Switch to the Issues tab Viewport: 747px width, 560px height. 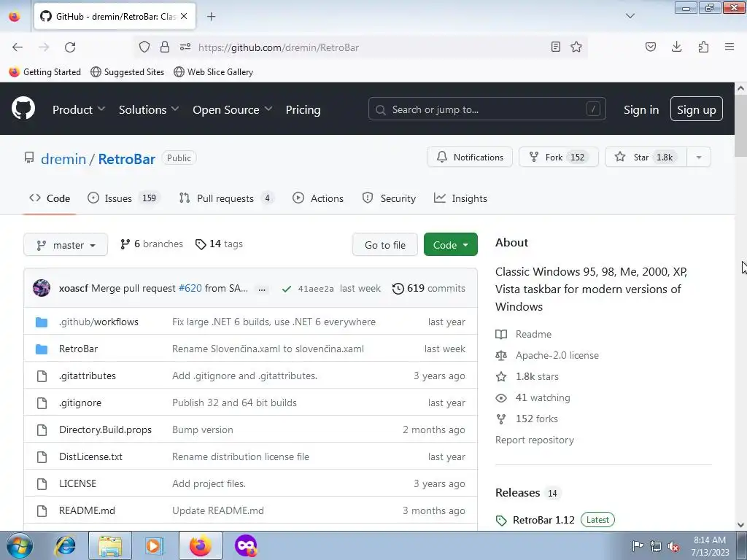click(123, 198)
